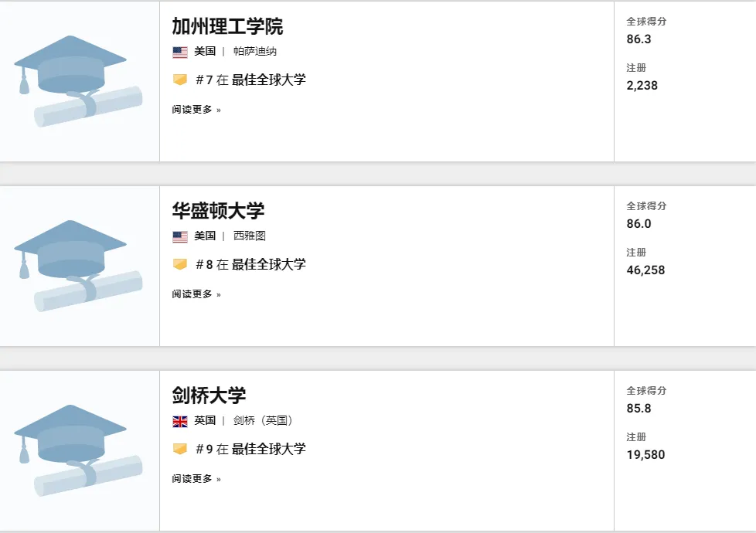Click the 华盛顿大学 graduation cap thumbnail
Screen dimensions: 756x533
(78, 266)
